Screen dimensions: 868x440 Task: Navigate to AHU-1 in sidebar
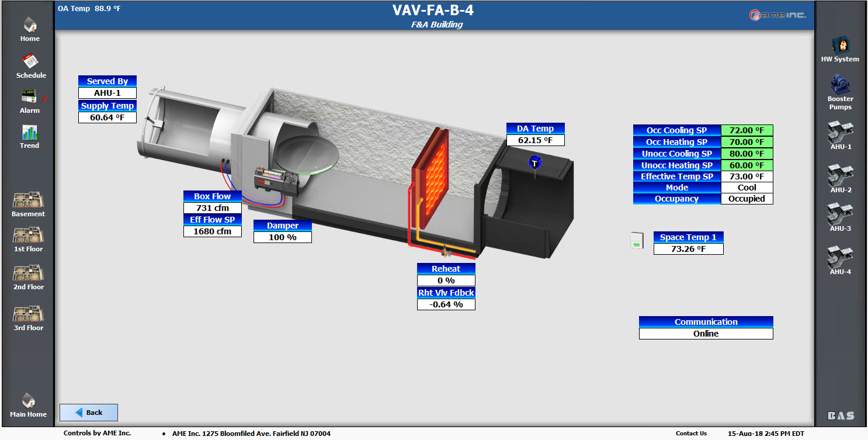tap(841, 133)
